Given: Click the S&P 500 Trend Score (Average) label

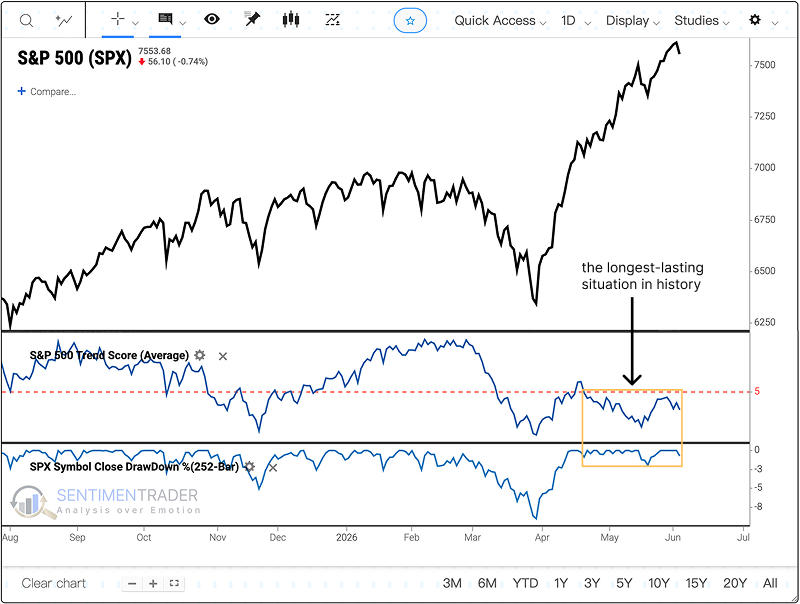Looking at the screenshot, I should [x=109, y=355].
